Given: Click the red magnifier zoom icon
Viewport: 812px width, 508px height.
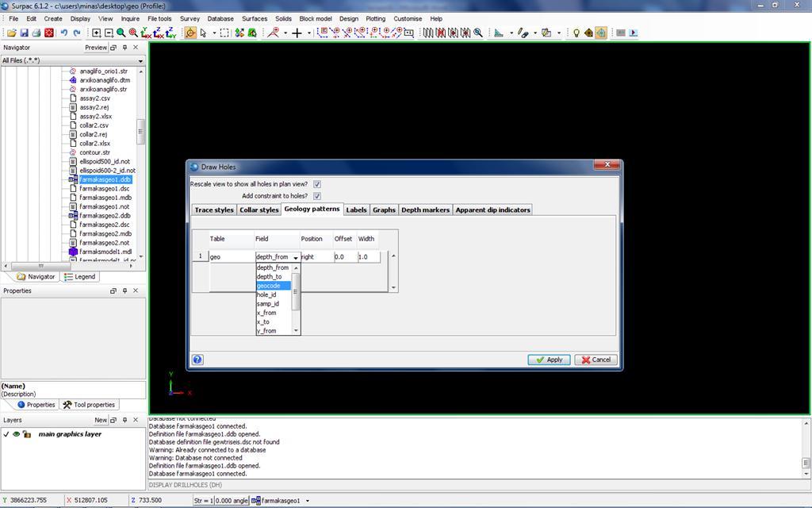Looking at the screenshot, I should point(133,33).
